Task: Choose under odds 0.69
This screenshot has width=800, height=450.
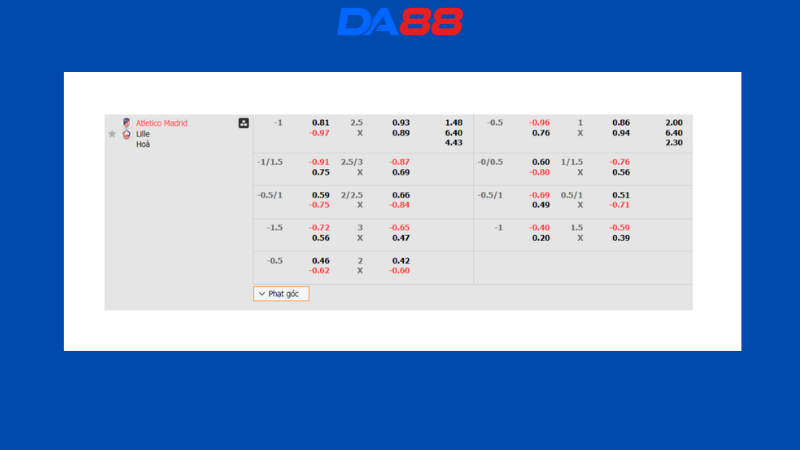Action: pyautogui.click(x=401, y=172)
